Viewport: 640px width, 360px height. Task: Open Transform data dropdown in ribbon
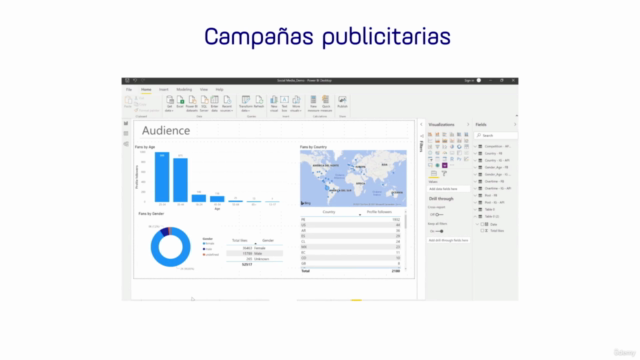pyautogui.click(x=245, y=104)
